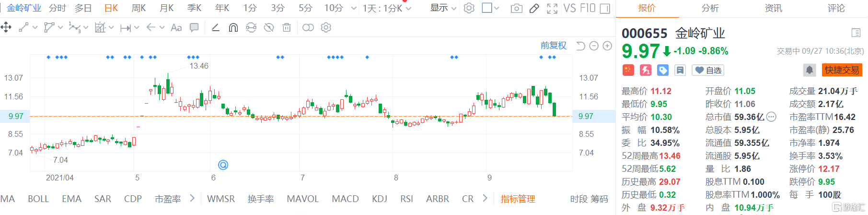Open range measurement tool dropdown arrow
This screenshot has width=868, height=215.
tap(137, 28)
